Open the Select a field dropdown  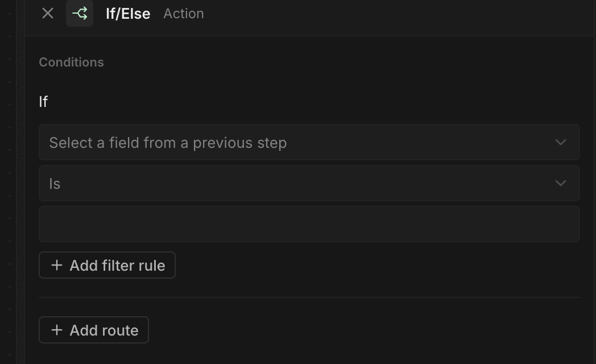(309, 142)
